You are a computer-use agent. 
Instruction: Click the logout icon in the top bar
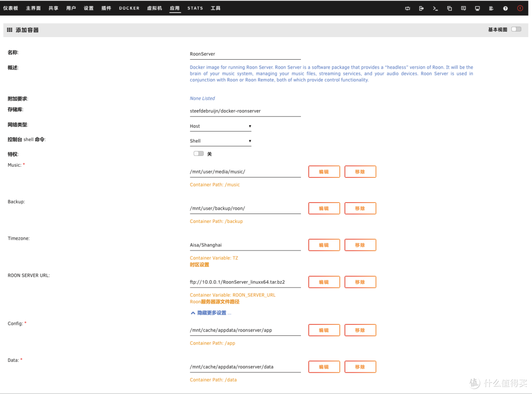[x=421, y=8]
